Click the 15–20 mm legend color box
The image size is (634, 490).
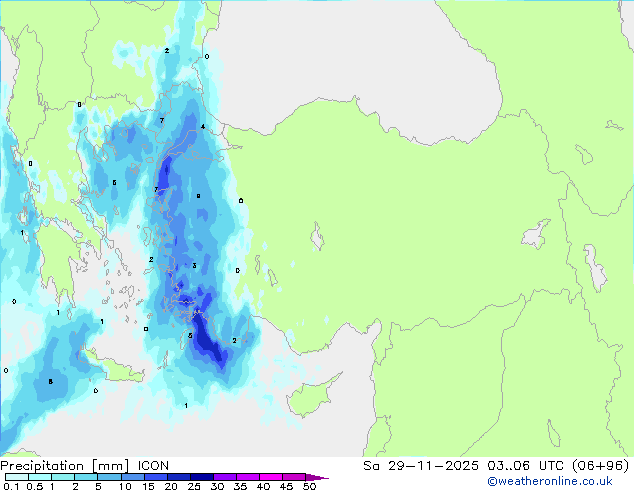(x=156, y=477)
